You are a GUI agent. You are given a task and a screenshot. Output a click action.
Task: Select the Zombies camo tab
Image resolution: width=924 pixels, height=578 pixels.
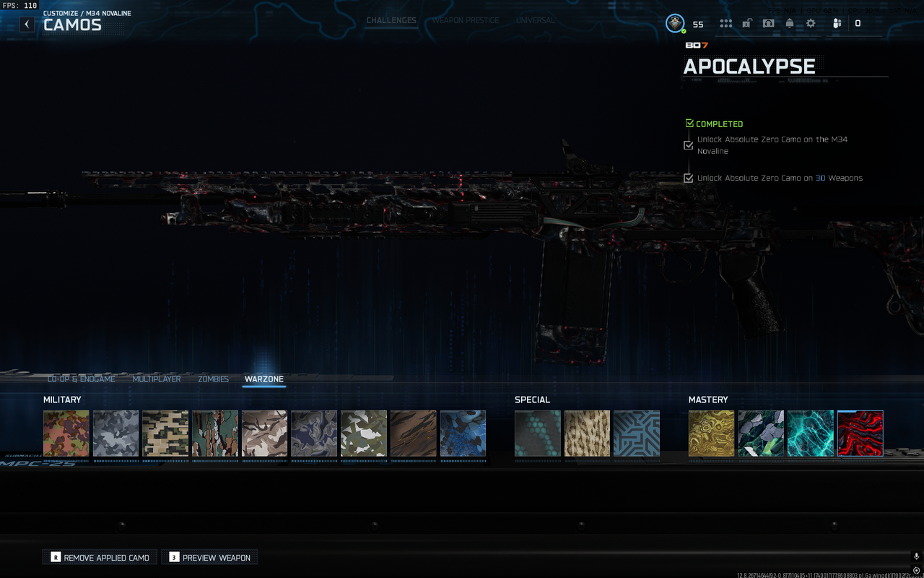(x=213, y=379)
